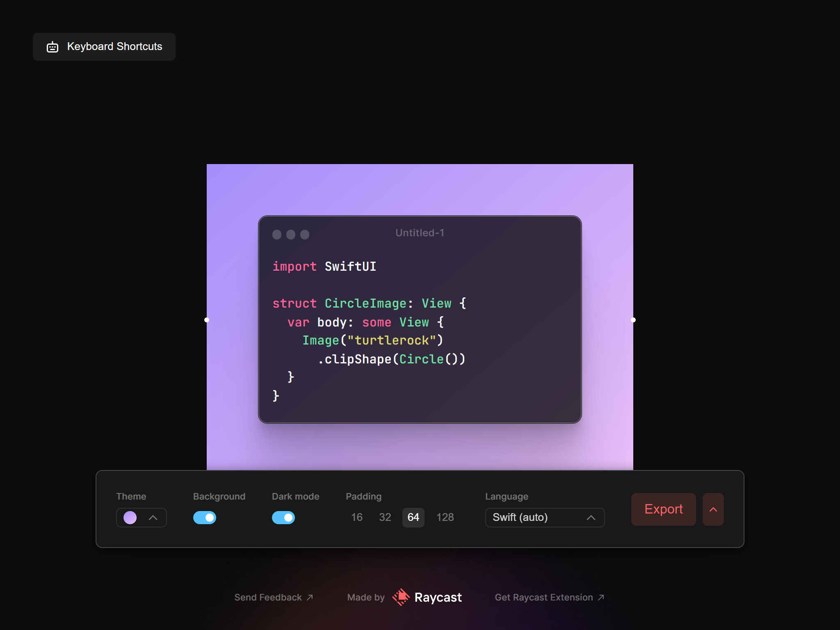Image resolution: width=840 pixels, height=630 pixels.
Task: Click the purple theme color swatch
Action: pyautogui.click(x=130, y=518)
